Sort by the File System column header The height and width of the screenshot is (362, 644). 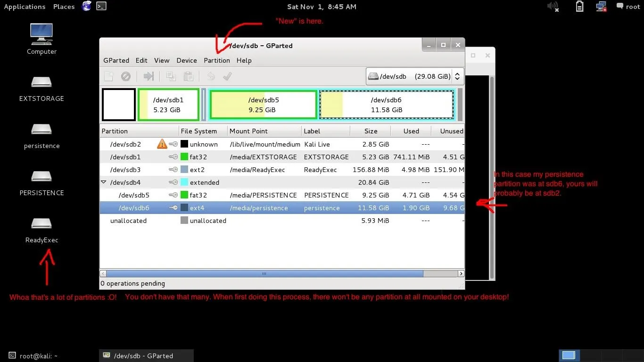point(203,131)
